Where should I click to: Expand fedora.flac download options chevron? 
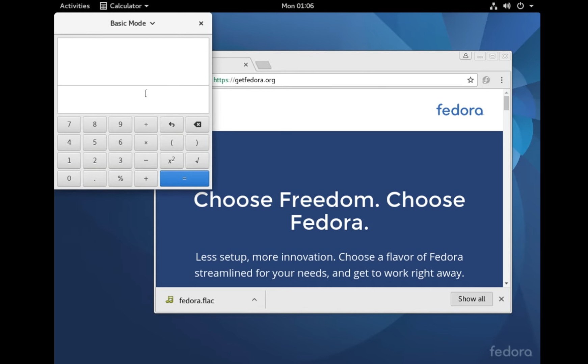254,300
